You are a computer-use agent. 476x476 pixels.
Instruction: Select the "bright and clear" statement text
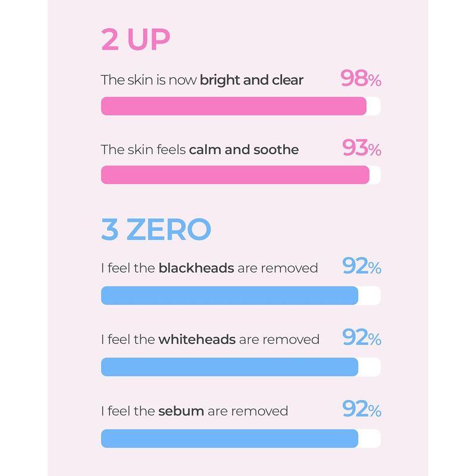click(x=202, y=80)
